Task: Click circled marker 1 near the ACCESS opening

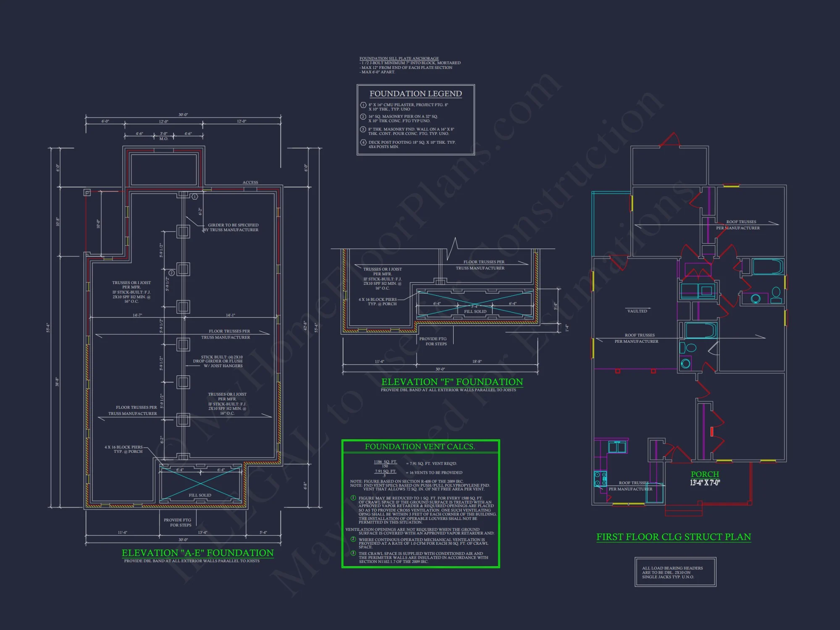Action: (x=194, y=197)
